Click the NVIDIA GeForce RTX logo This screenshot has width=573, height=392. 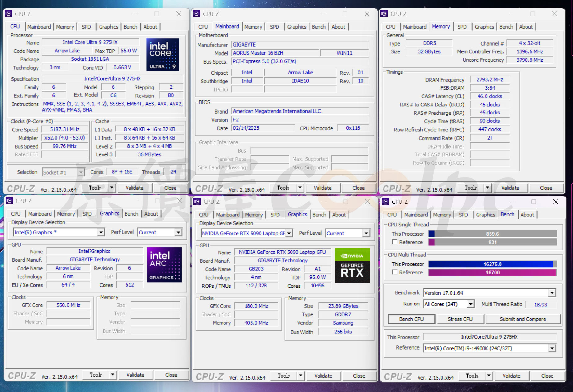pyautogui.click(x=352, y=265)
